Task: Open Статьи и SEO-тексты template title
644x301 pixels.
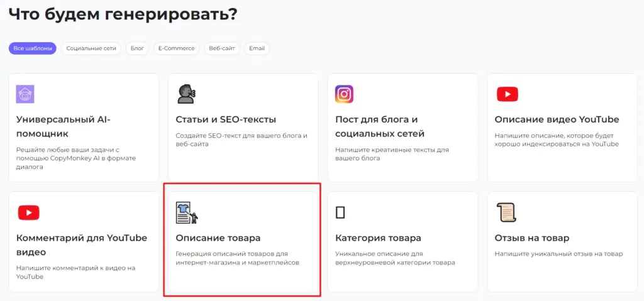Action: coord(226,119)
